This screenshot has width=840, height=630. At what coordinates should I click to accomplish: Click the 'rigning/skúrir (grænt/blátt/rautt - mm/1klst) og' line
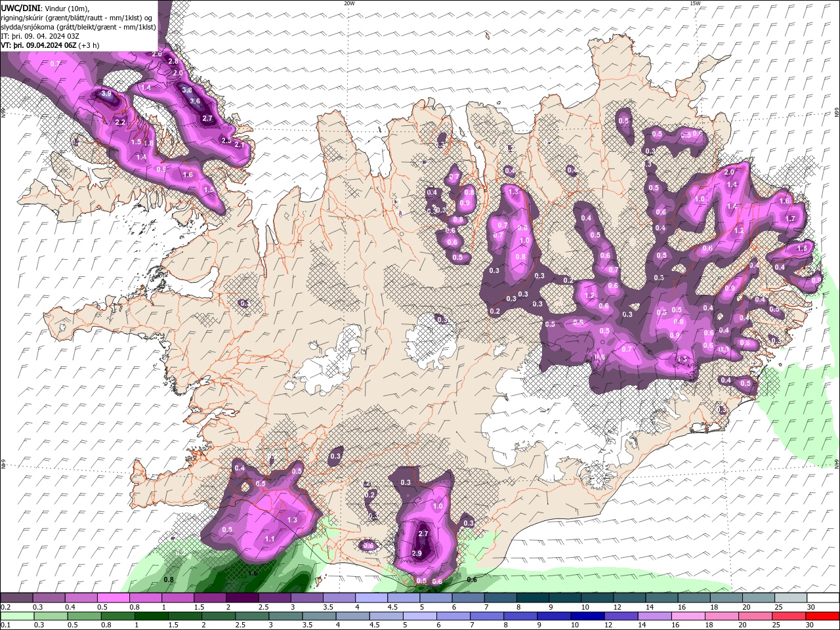coord(77,18)
